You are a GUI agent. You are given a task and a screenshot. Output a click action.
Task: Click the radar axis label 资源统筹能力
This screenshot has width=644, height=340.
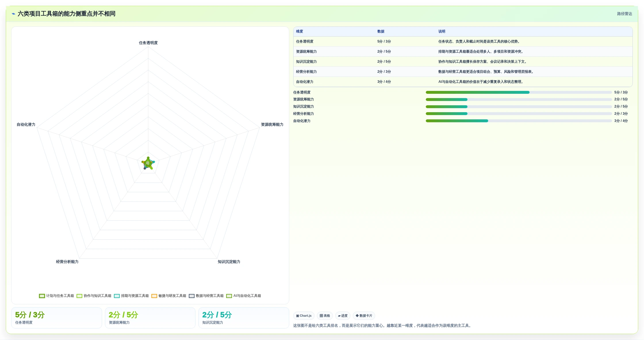pos(272,125)
